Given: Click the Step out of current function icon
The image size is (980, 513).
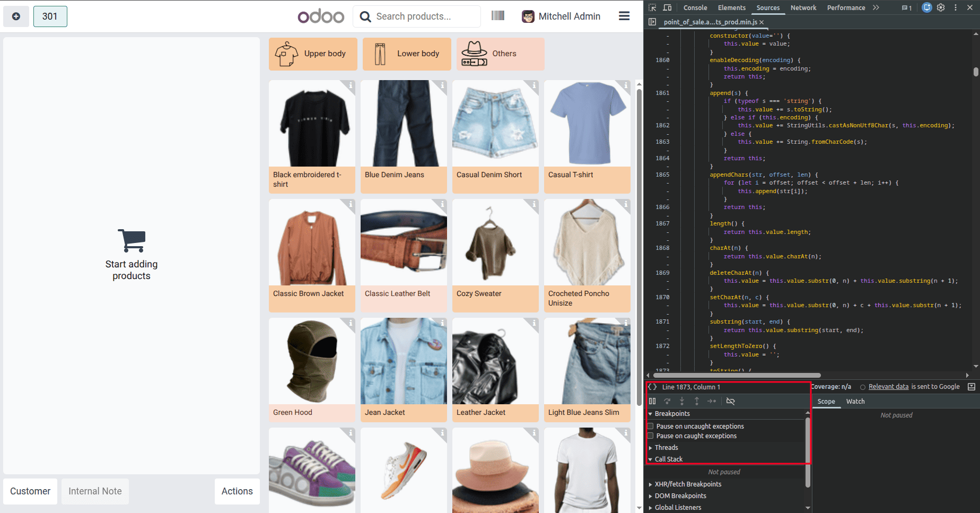Looking at the screenshot, I should [x=697, y=401].
